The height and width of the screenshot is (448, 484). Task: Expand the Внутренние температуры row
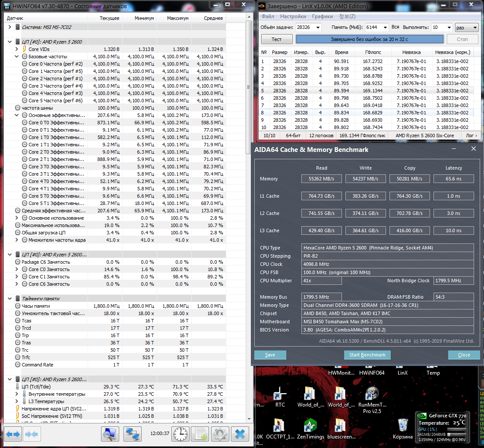point(17,394)
